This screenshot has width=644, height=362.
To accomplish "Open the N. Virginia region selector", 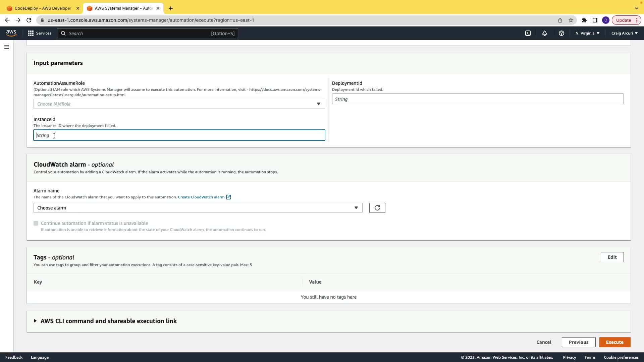I will 587,33.
